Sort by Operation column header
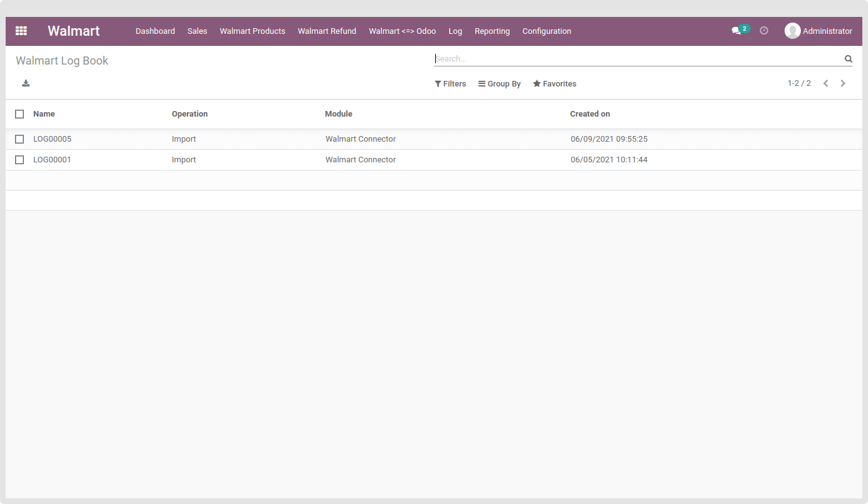This screenshot has height=504, width=868. [x=189, y=114]
